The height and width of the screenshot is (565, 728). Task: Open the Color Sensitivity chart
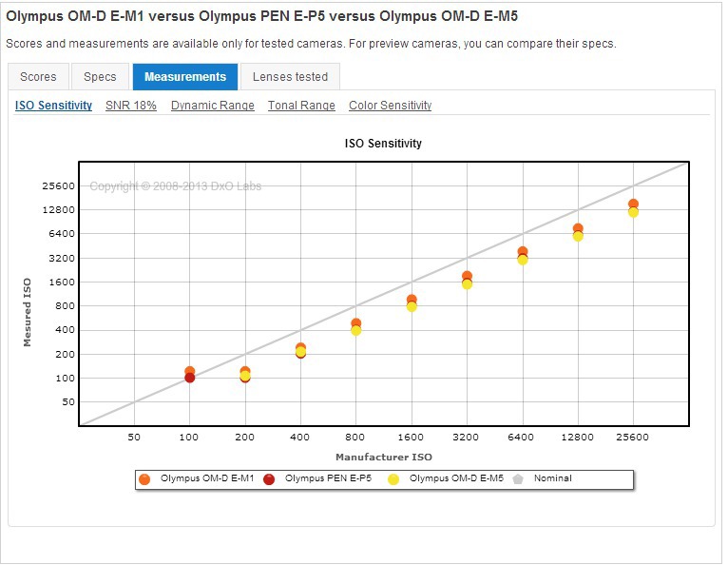point(390,106)
